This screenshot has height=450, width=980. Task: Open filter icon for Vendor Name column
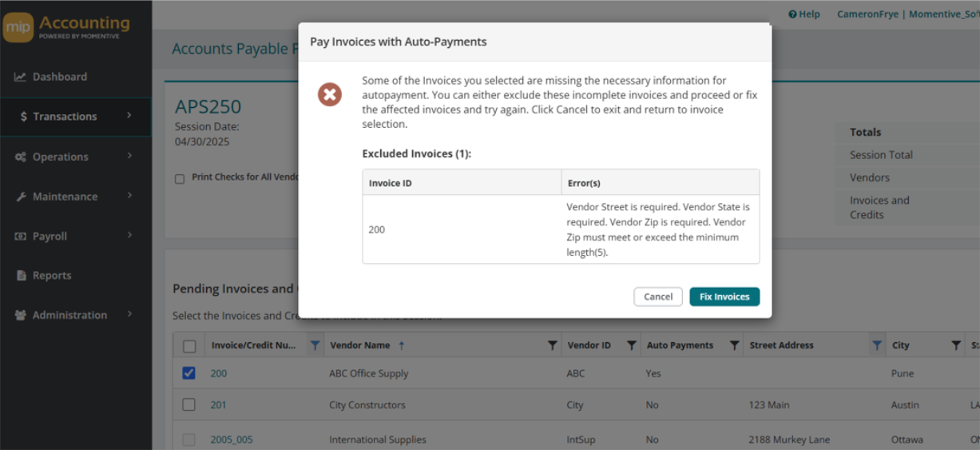click(552, 345)
